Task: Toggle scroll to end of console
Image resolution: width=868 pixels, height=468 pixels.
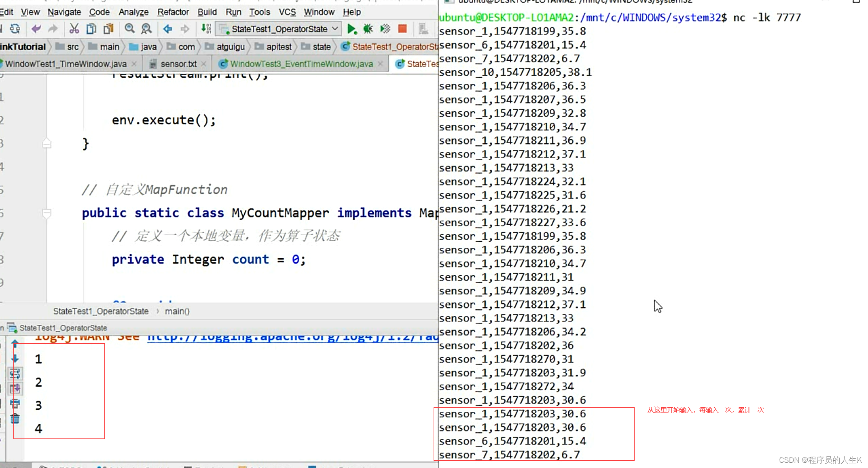Action: point(15,389)
